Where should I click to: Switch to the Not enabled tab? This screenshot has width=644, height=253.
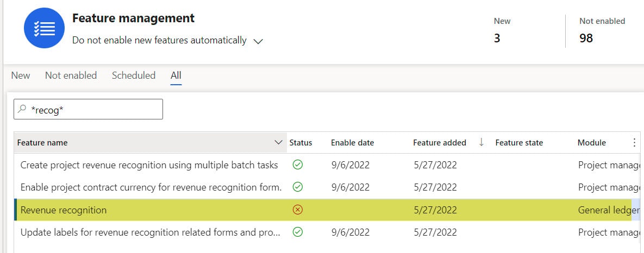point(71,75)
